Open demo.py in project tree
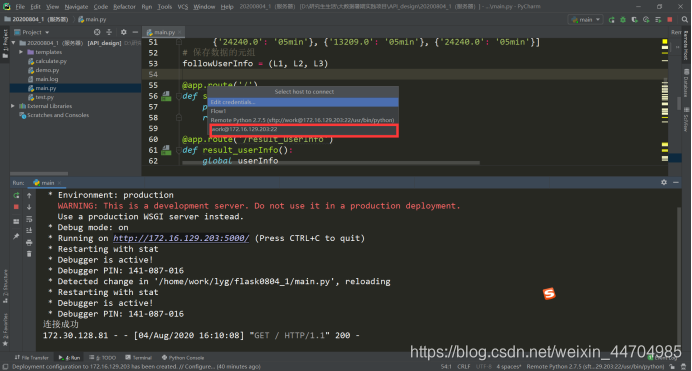Screen dimensions: 692x371 click(44, 70)
